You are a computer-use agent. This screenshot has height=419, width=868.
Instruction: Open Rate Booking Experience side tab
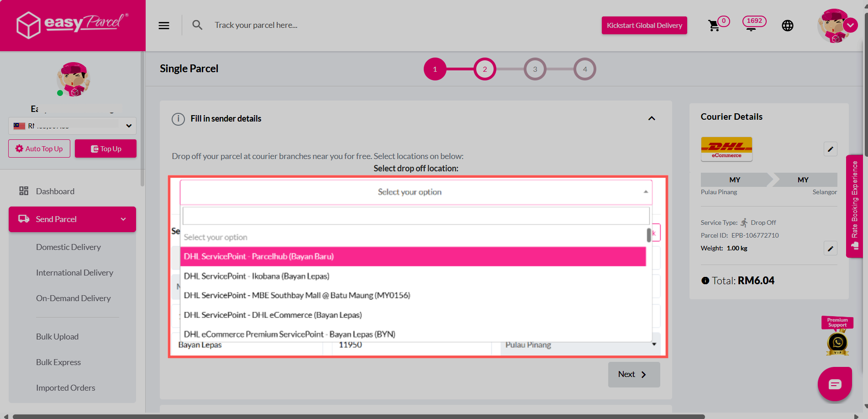854,206
